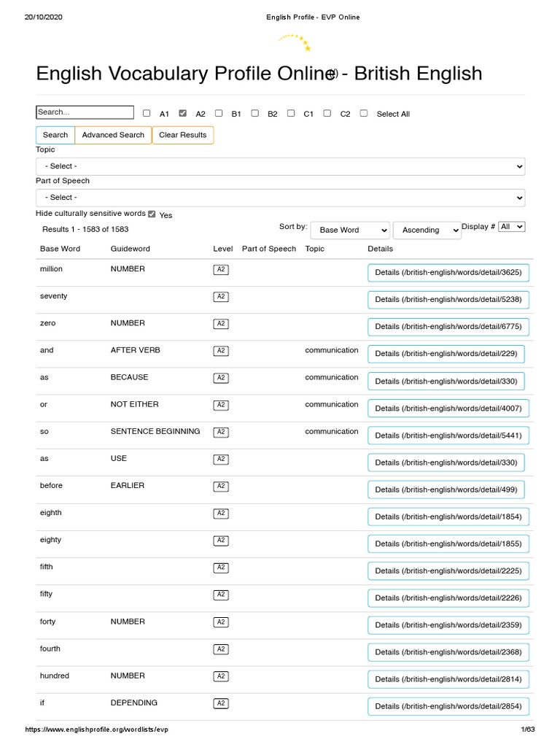Click the A2 level badge for zero

pos(220,324)
